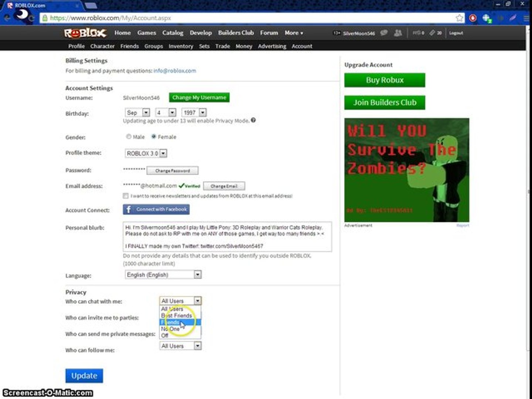Open the Advertising sub-navigation link
This screenshot has width=532, height=399.
coord(272,46)
